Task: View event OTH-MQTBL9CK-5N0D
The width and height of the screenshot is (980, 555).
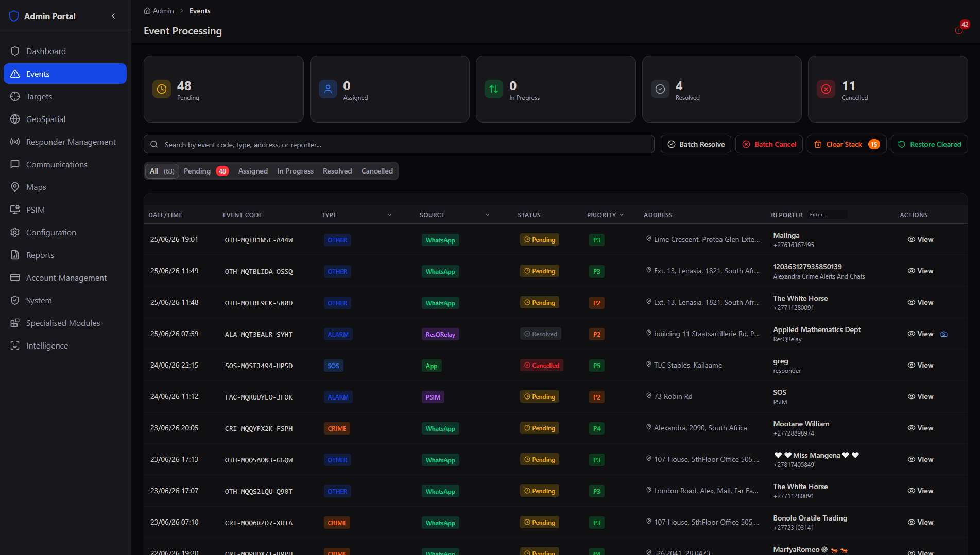Action: click(x=920, y=302)
